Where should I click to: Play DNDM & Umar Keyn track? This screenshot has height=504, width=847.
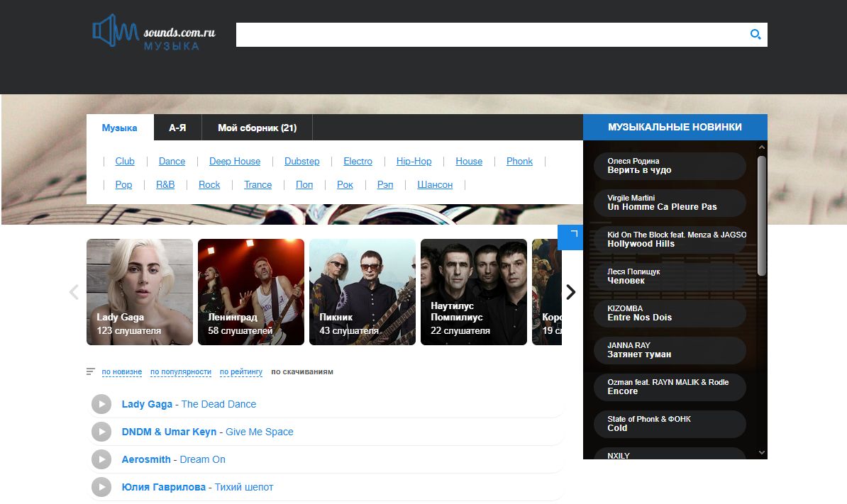(101, 432)
